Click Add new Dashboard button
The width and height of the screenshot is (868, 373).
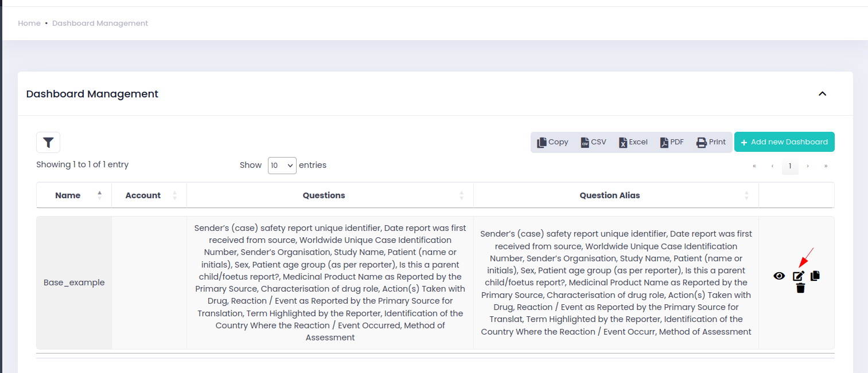click(x=784, y=142)
